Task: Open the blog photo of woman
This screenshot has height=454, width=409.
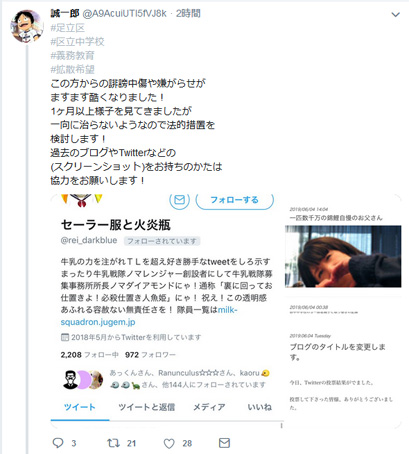Action: tap(343, 256)
